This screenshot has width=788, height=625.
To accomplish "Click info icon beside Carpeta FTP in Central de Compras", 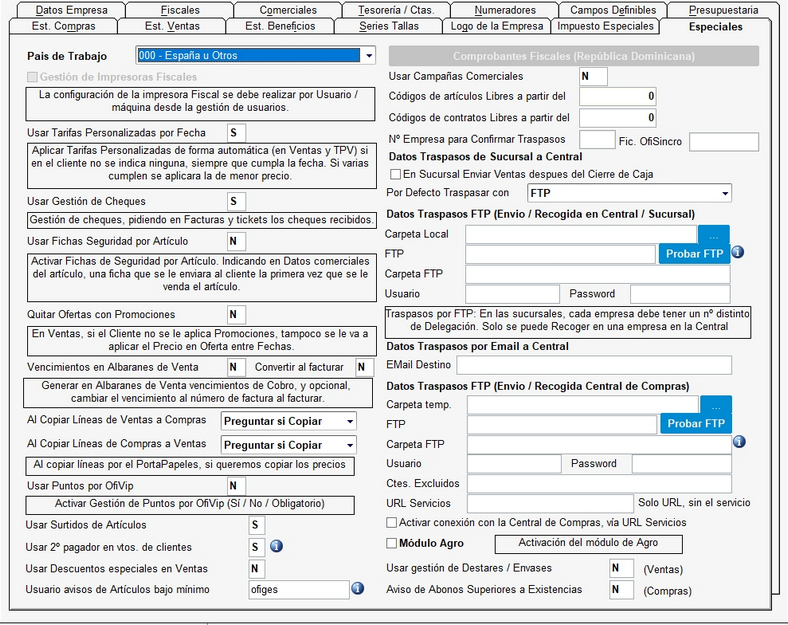I will [x=739, y=442].
